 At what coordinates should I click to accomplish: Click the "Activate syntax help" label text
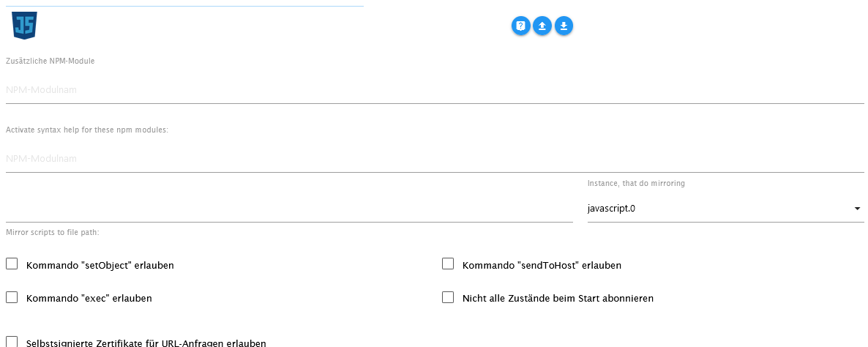pos(87,130)
